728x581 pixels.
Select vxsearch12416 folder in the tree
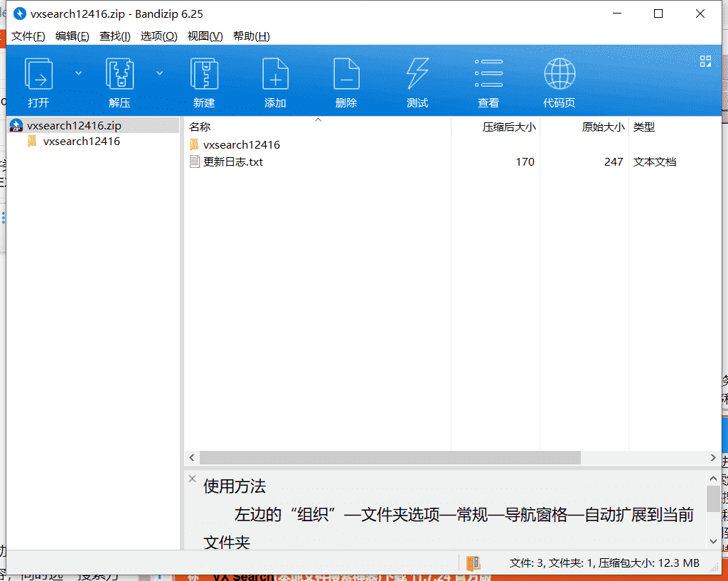(x=81, y=142)
